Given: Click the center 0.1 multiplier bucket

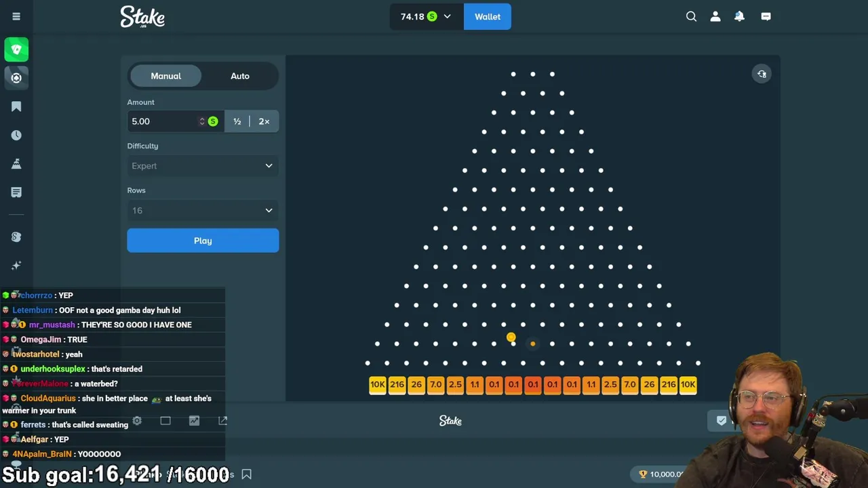Looking at the screenshot, I should pyautogui.click(x=533, y=384).
